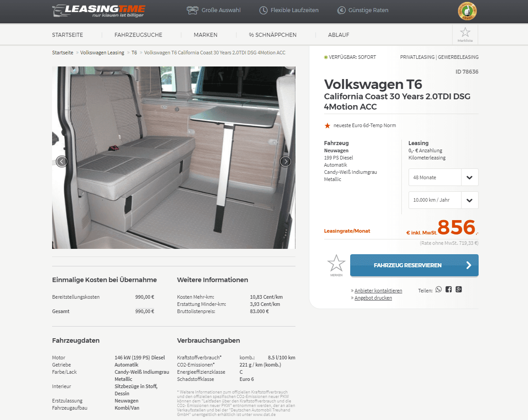Click the Angebot drucken link
The height and width of the screenshot is (420, 528).
point(373,298)
